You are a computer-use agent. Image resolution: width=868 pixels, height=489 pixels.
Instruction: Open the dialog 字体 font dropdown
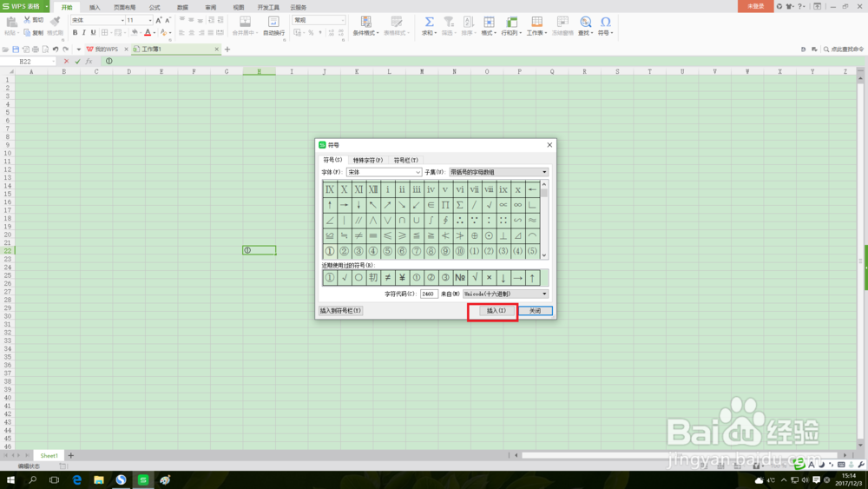tap(418, 172)
